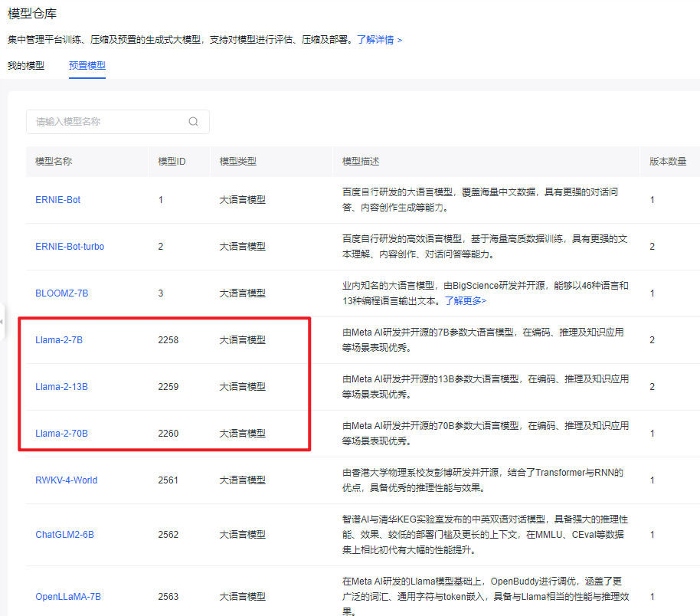Click the RWKV-4-World description text

(x=482, y=480)
